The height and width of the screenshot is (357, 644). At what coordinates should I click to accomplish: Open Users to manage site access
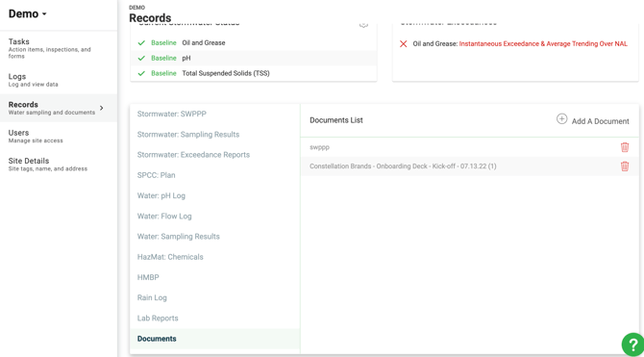(59, 136)
